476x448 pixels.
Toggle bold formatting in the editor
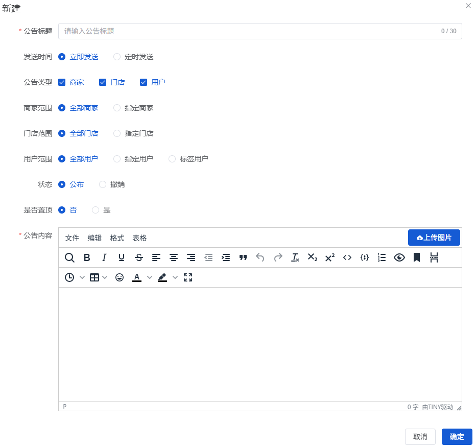(x=87, y=257)
